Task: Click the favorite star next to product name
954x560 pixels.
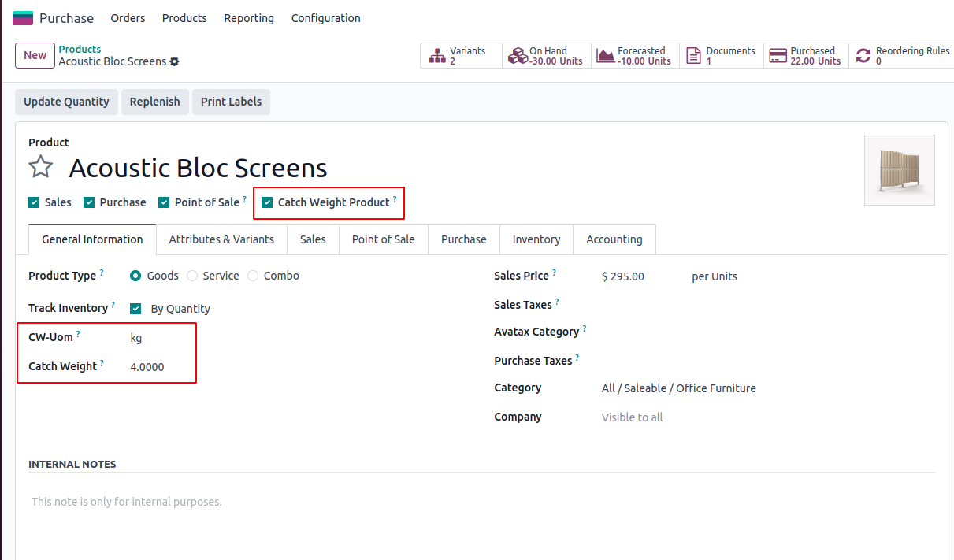Action: (x=41, y=167)
